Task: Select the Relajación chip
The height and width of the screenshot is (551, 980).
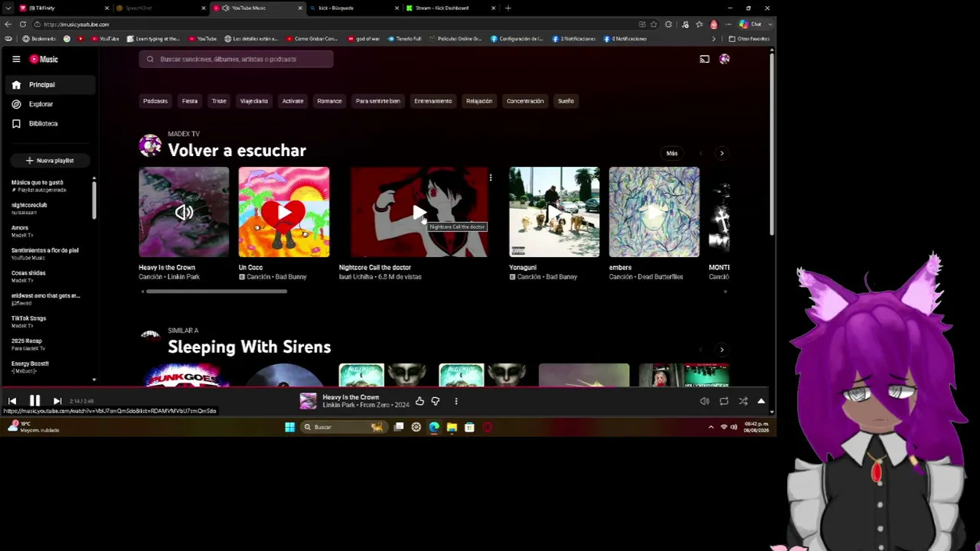Action: [479, 101]
